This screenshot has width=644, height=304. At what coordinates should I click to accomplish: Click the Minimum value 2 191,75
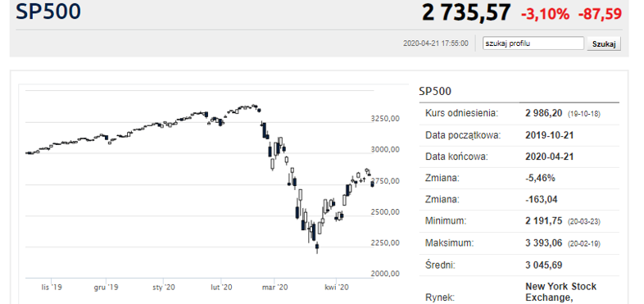(543, 221)
